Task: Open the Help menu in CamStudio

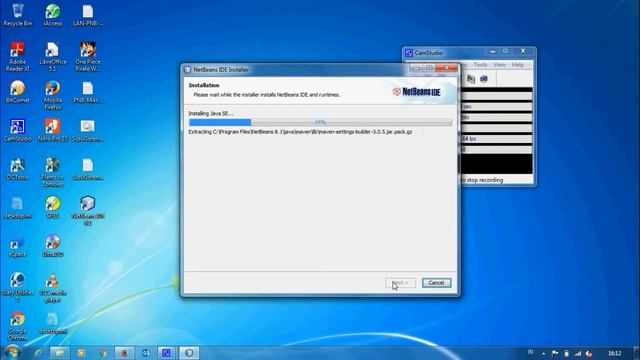Action: (x=518, y=64)
